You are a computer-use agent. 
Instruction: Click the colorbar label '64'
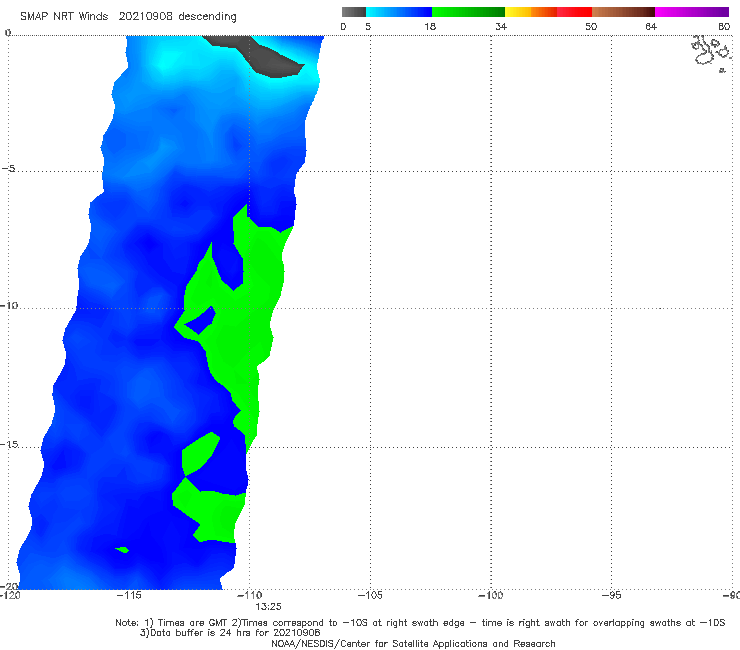coord(651,27)
